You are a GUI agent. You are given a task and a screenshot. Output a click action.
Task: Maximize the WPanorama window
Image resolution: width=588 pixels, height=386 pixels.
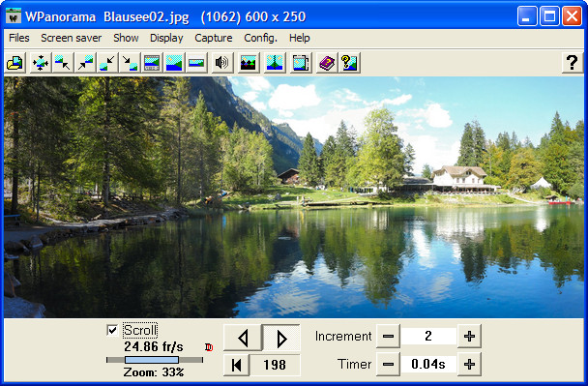pyautogui.click(x=549, y=16)
